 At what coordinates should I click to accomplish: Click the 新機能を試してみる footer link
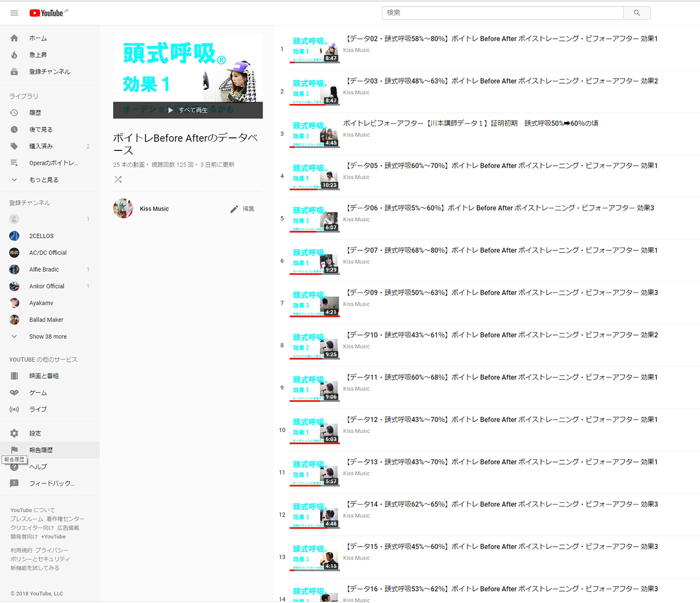[x=35, y=568]
